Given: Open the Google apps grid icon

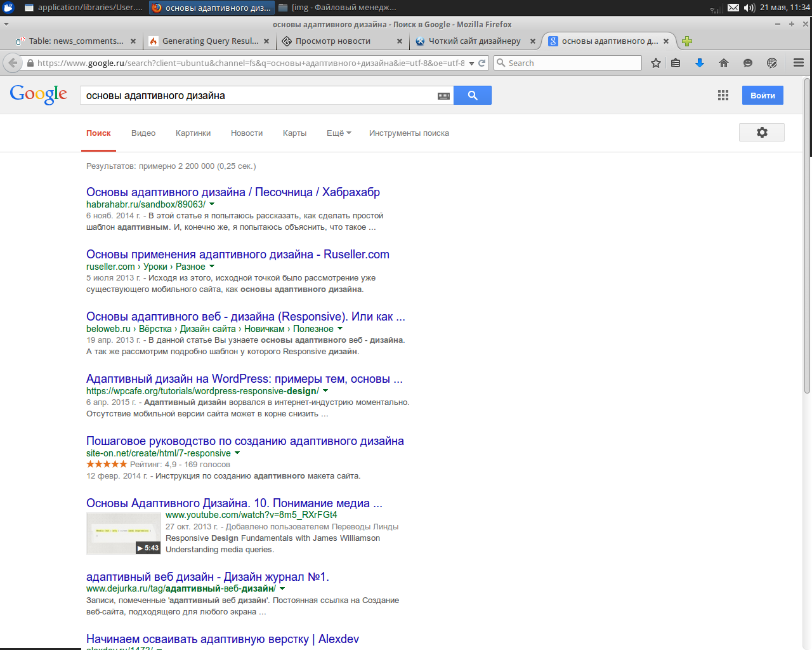Looking at the screenshot, I should tap(723, 95).
